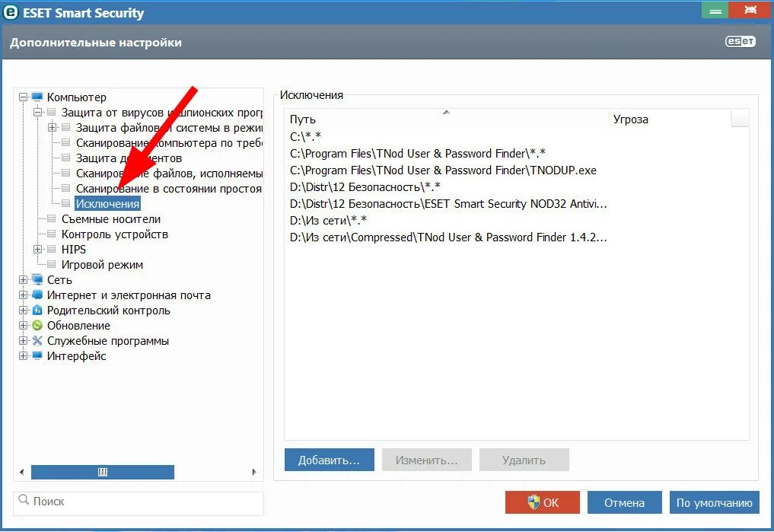Click the page icon beside Контроль устройств
774x532 pixels.
[51, 234]
